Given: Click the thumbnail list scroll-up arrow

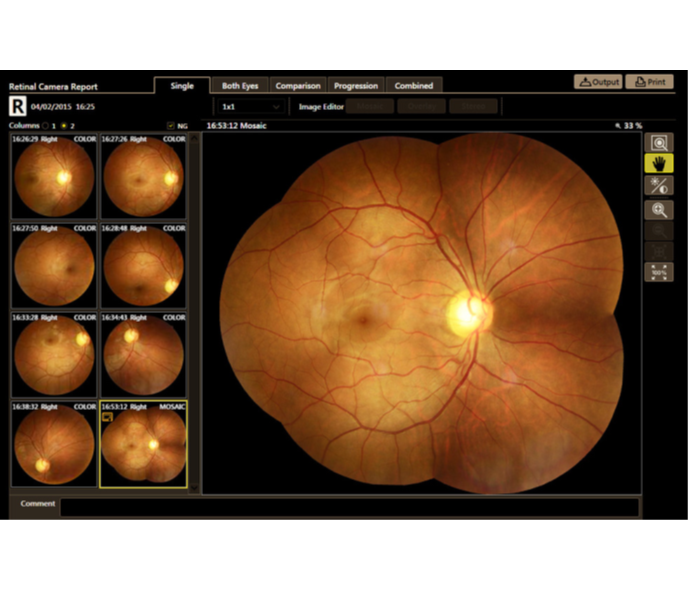Looking at the screenshot, I should 194,138.
